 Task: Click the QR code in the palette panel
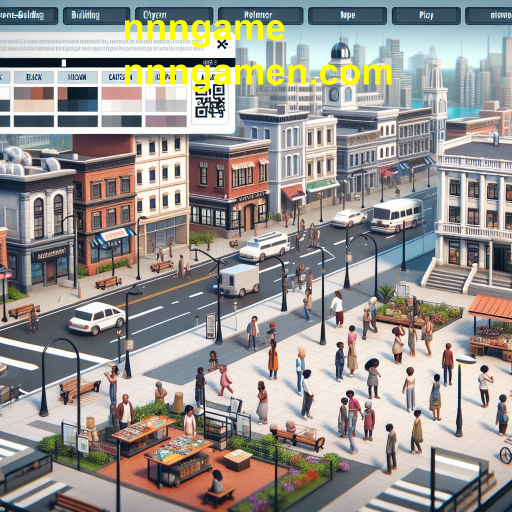pyautogui.click(x=210, y=101)
